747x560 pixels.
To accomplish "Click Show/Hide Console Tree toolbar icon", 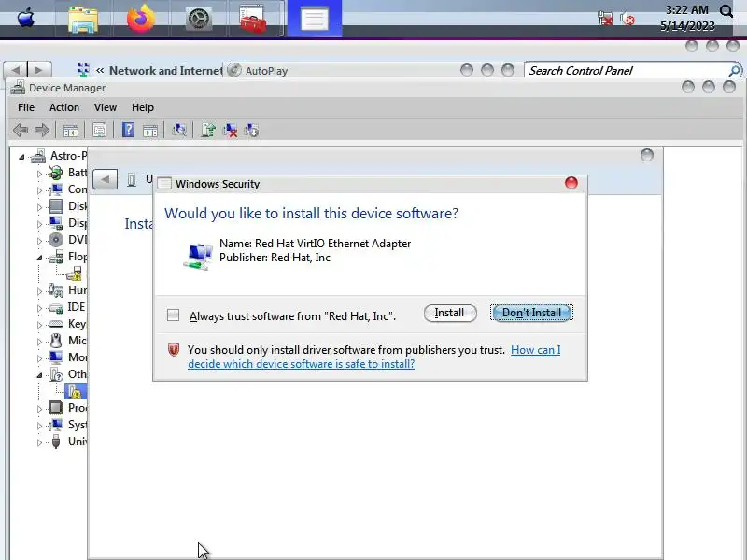I will [71, 131].
